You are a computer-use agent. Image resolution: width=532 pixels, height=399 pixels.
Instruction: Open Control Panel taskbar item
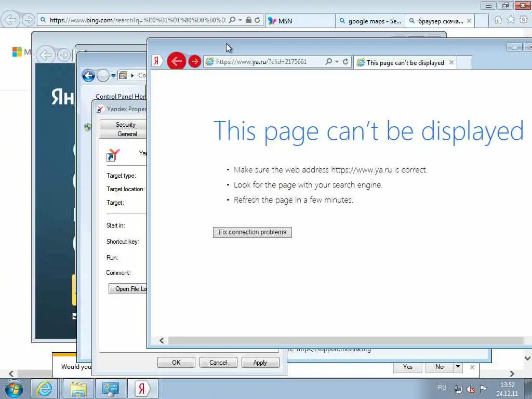click(111, 389)
